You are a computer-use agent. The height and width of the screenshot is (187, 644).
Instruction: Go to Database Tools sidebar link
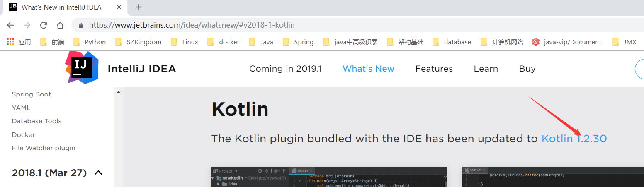tap(36, 121)
